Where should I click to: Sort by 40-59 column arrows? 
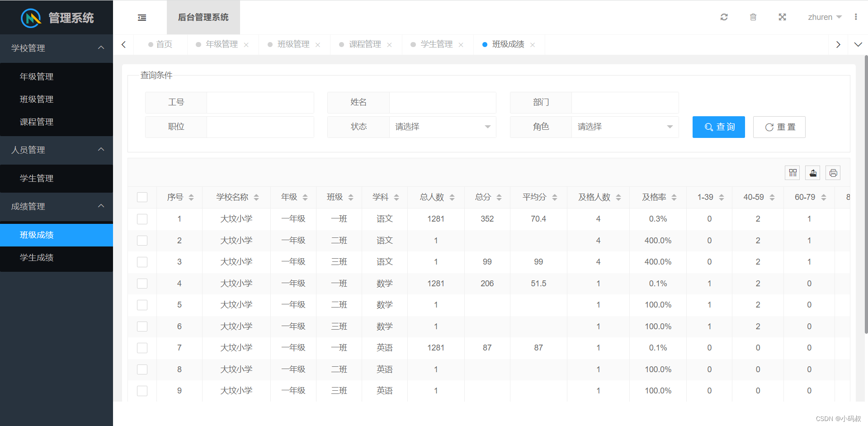pos(772,198)
